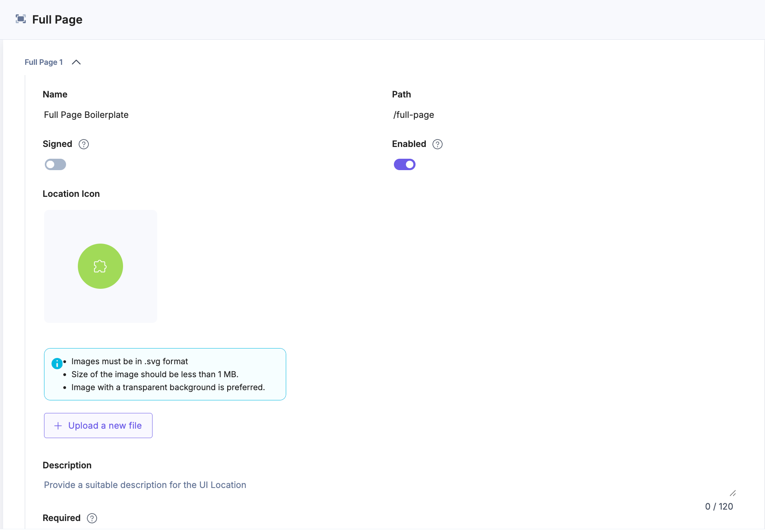This screenshot has height=532, width=765.
Task: Click the Path field '/full-page'
Action: pyautogui.click(x=414, y=115)
